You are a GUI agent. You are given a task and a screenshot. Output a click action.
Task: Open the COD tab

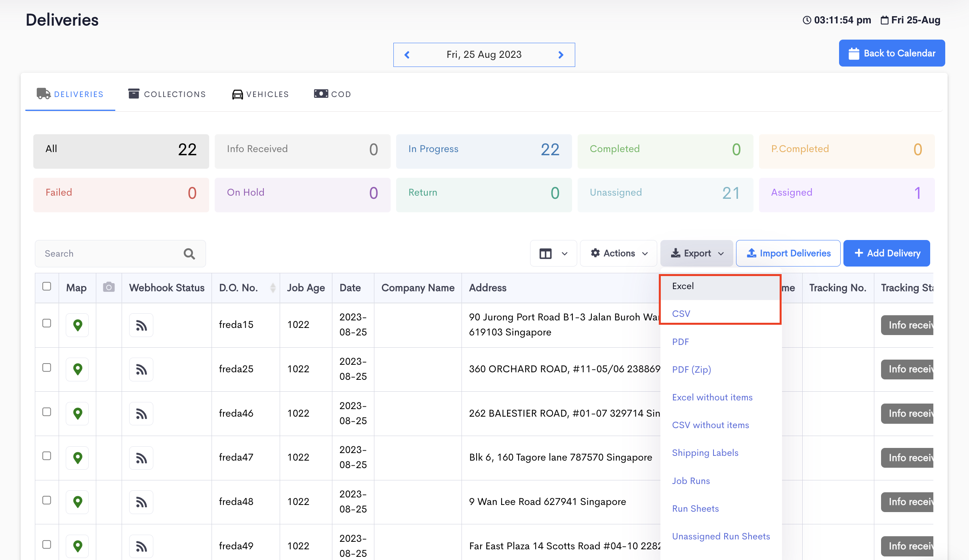coord(332,94)
